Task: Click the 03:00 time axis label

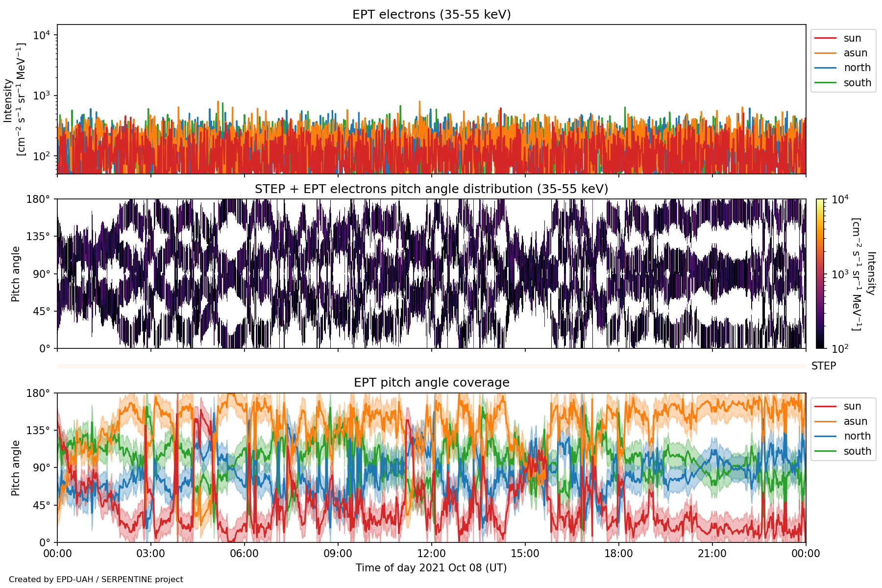Action: pos(151,554)
